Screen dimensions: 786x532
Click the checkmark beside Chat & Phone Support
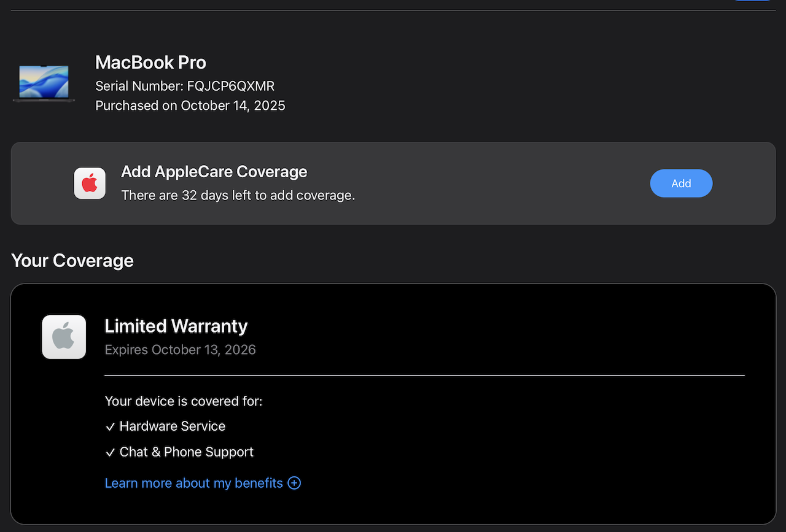click(x=111, y=453)
